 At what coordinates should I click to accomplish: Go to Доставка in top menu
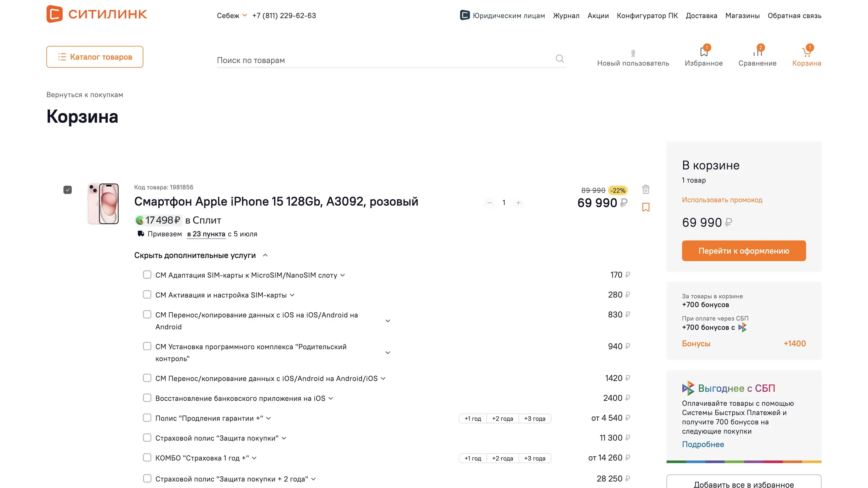coord(701,15)
